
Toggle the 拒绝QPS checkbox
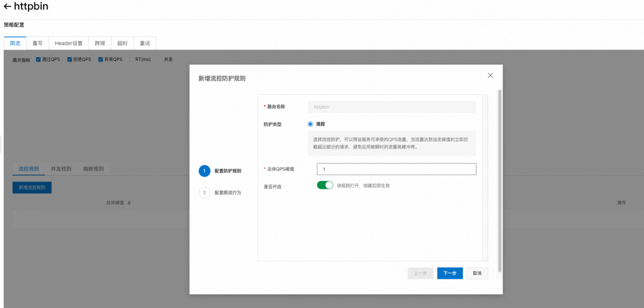click(70, 59)
